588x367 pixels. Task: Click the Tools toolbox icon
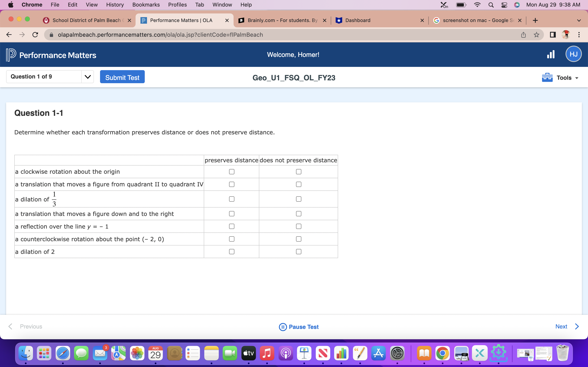coord(547,78)
